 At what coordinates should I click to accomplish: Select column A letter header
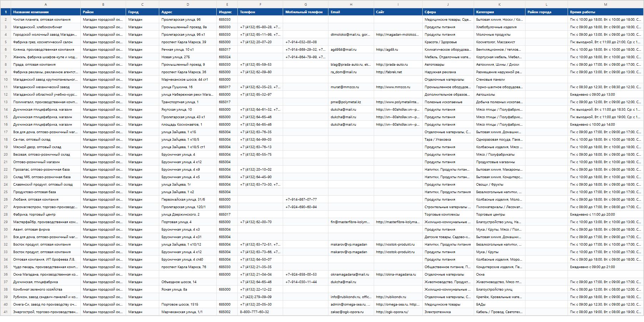click(x=46, y=4)
